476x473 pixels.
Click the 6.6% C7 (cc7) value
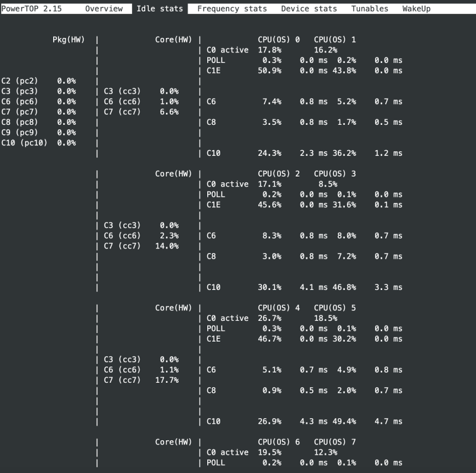tap(169, 112)
